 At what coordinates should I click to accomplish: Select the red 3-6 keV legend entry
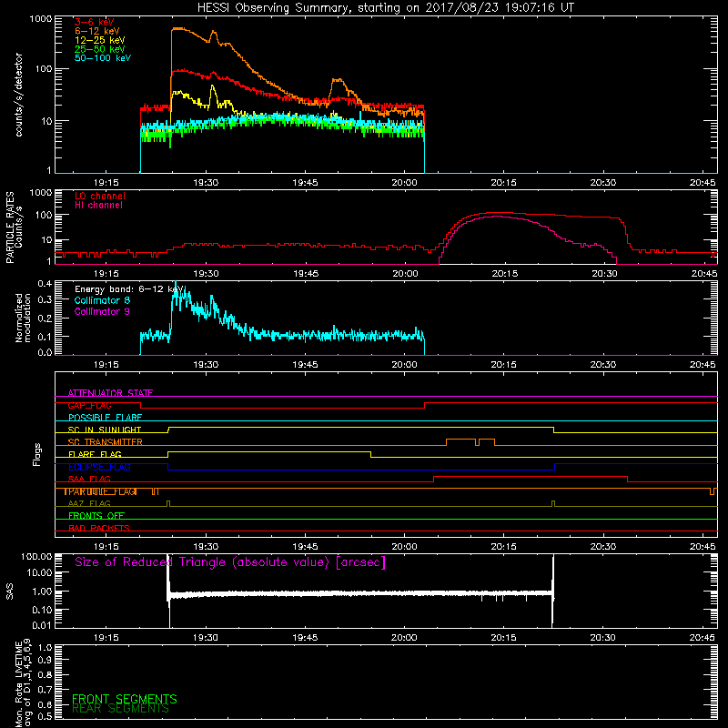95,22
